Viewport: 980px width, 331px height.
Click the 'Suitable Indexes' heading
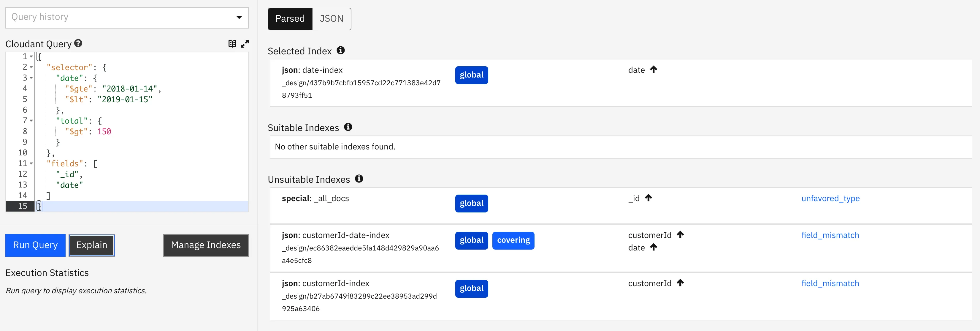tap(303, 127)
